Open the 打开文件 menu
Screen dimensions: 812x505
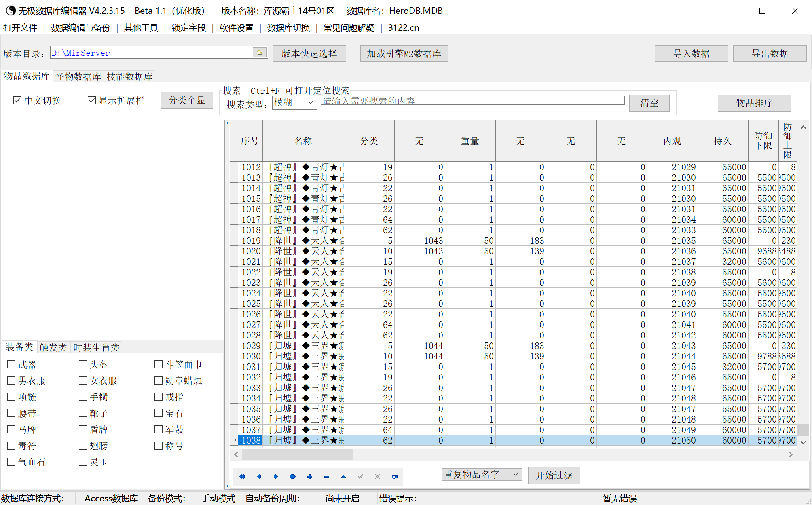(x=20, y=27)
